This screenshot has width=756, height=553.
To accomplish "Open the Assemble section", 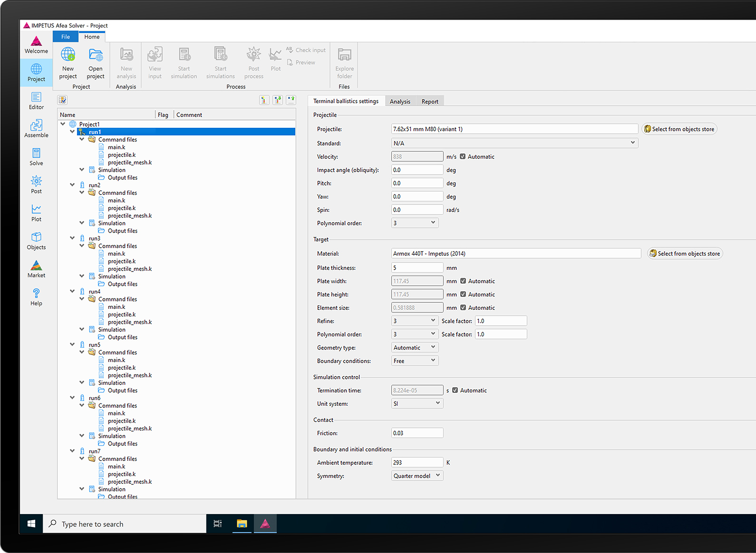I will click(36, 129).
